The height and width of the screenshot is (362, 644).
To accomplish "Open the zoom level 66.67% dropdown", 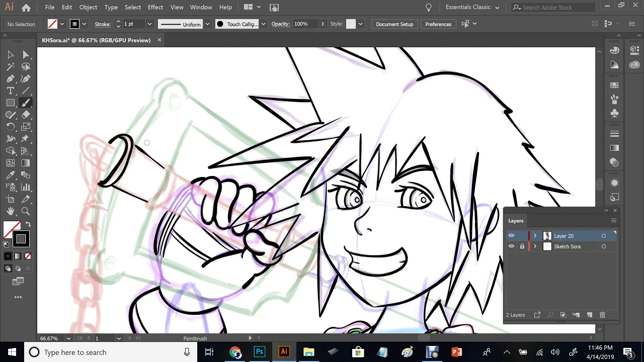I will pos(68,338).
